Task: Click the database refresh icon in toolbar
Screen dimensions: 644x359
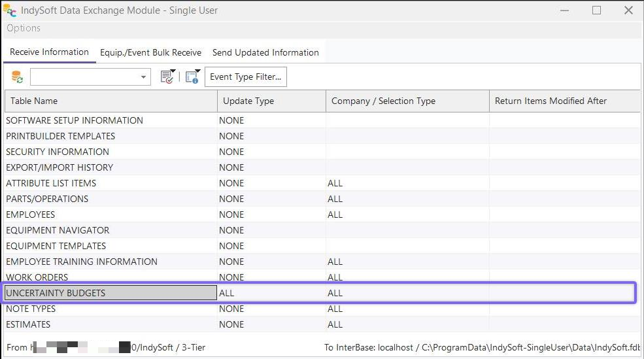Action: pyautogui.click(x=17, y=77)
